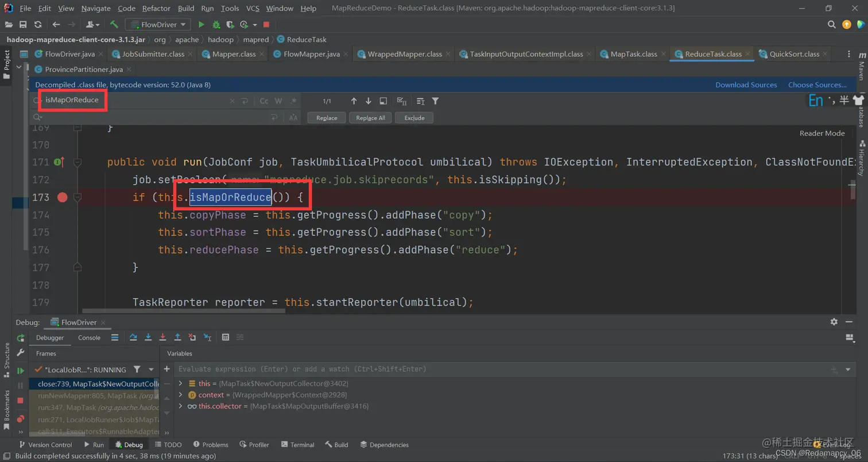Toggle the breakpoint on line 173
Image resolution: width=868 pixels, height=462 pixels.
[63, 197]
